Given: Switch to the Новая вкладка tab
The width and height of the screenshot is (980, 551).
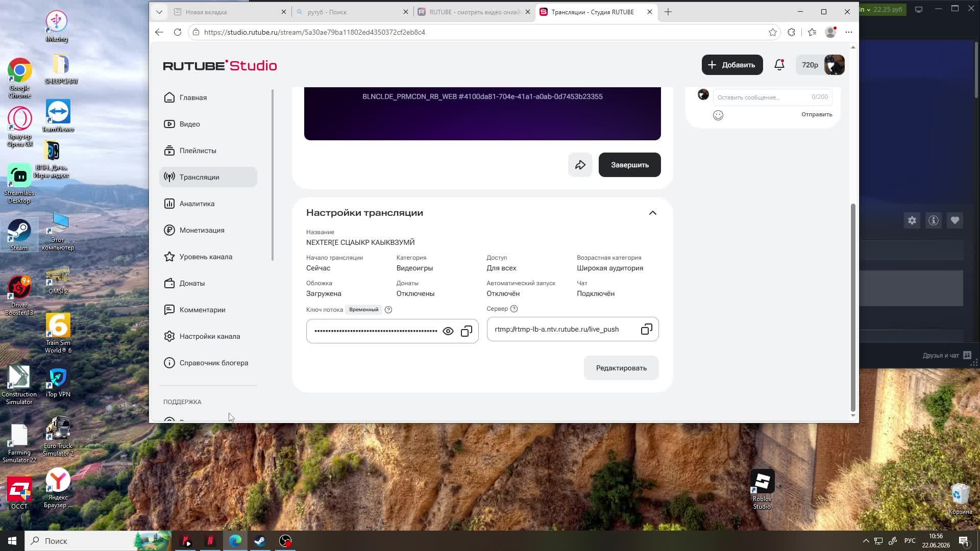Looking at the screenshot, I should point(230,12).
